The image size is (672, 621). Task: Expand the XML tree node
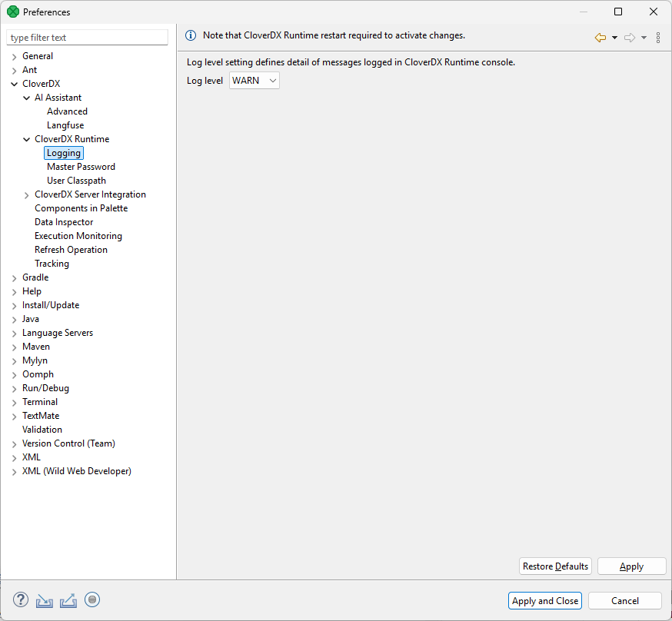[14, 458]
